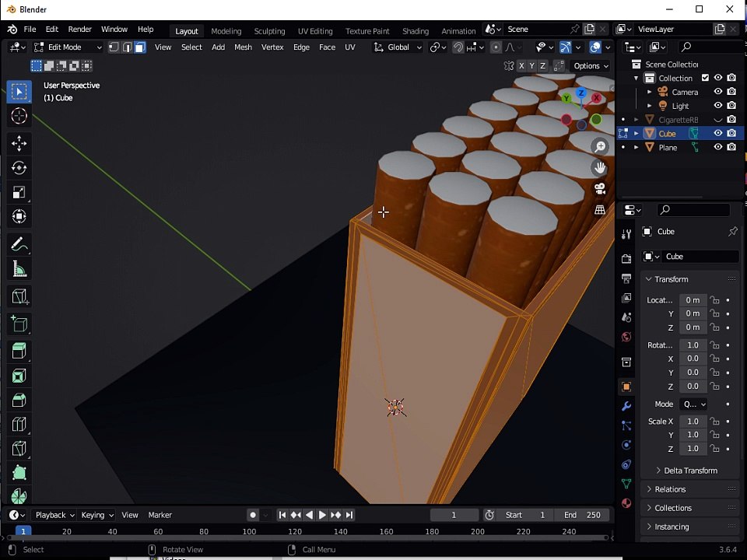Open the Options dropdown

click(591, 65)
